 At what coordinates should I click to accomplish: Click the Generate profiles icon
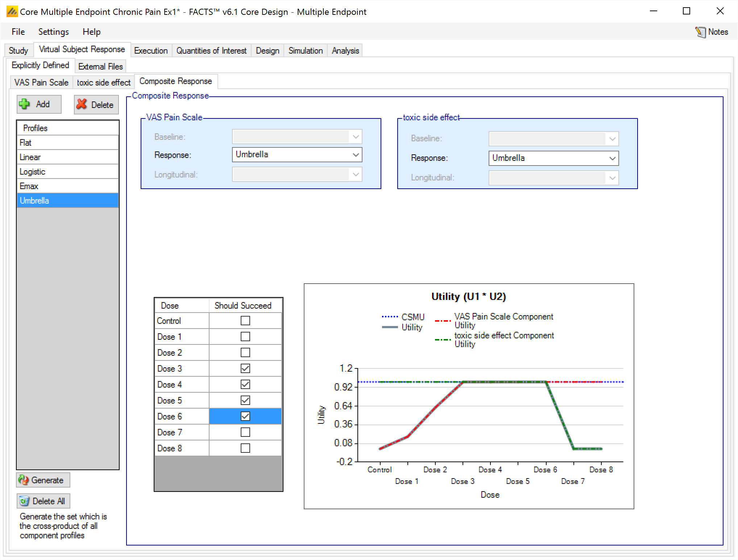click(x=24, y=480)
